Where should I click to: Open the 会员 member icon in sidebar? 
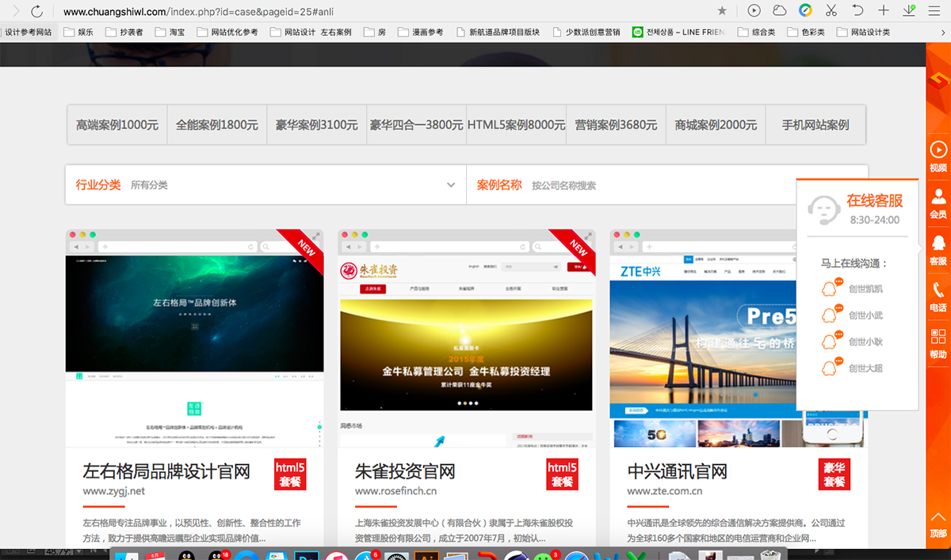938,202
